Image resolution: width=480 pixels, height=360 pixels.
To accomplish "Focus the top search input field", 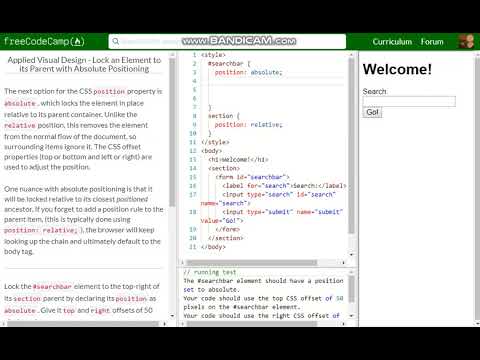I will (x=227, y=41).
